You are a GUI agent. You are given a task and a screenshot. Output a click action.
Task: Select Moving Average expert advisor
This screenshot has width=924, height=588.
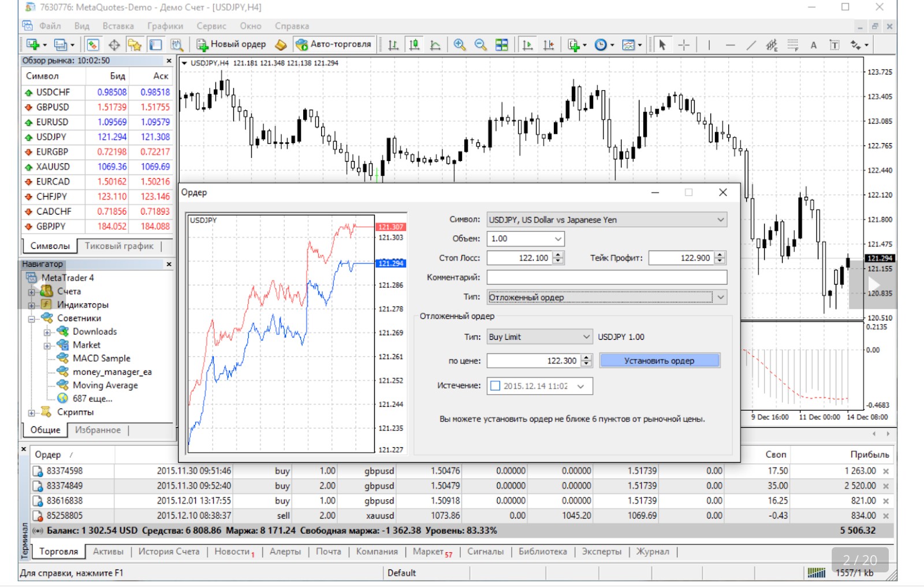pos(105,385)
